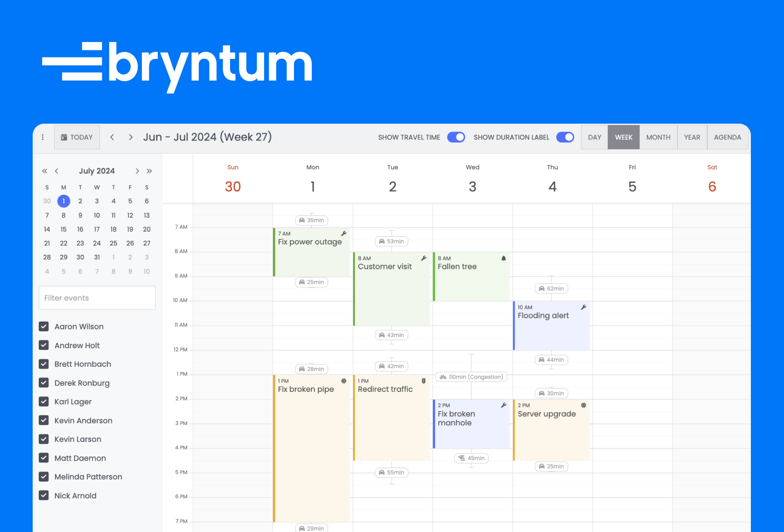This screenshot has width=784, height=532.
Task: Click the wrench icon on Fix power outage
Action: [344, 233]
